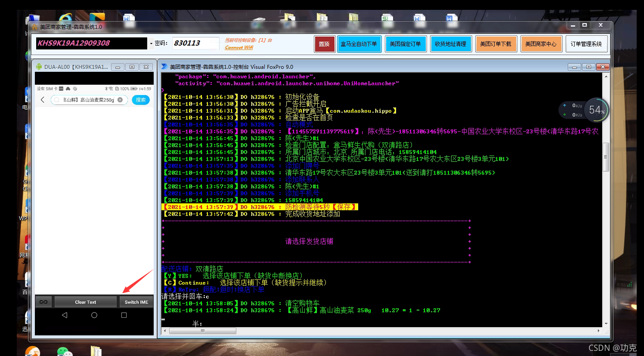Click the 收货地址清理 button
The image size is (644, 356).
click(x=451, y=44)
